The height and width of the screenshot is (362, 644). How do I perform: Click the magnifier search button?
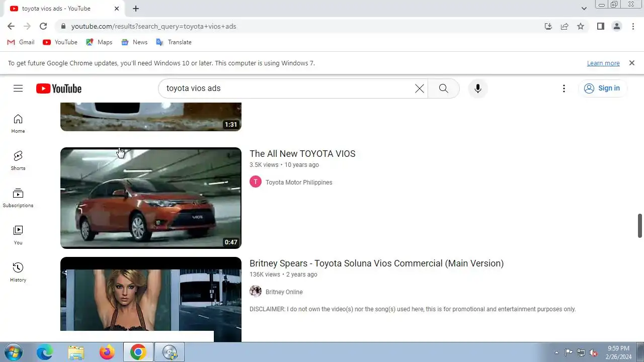tap(443, 88)
